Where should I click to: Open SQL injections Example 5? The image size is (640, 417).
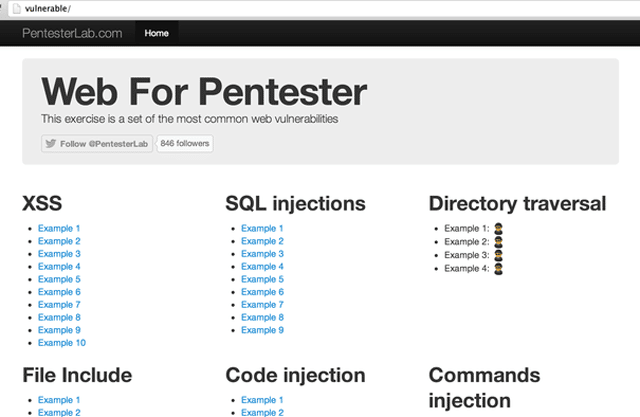(x=262, y=279)
